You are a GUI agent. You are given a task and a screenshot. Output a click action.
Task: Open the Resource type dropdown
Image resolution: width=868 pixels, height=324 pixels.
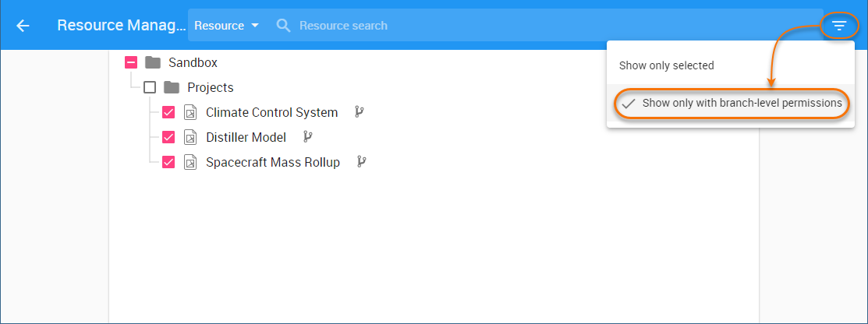226,26
